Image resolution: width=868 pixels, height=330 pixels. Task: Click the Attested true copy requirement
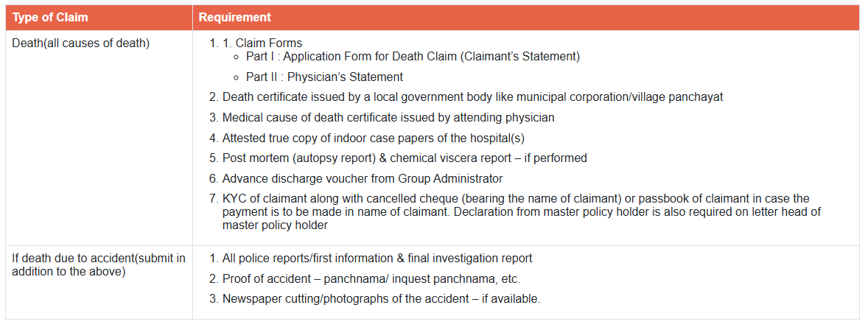tap(374, 138)
